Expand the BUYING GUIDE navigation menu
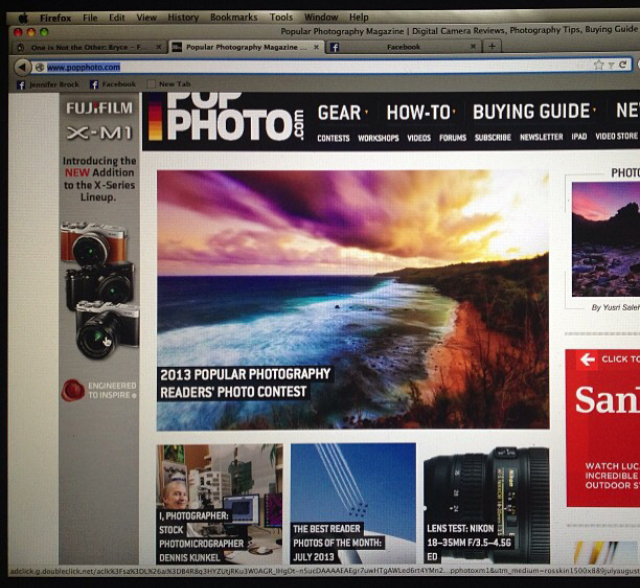The height and width of the screenshot is (588, 640). pos(534,111)
